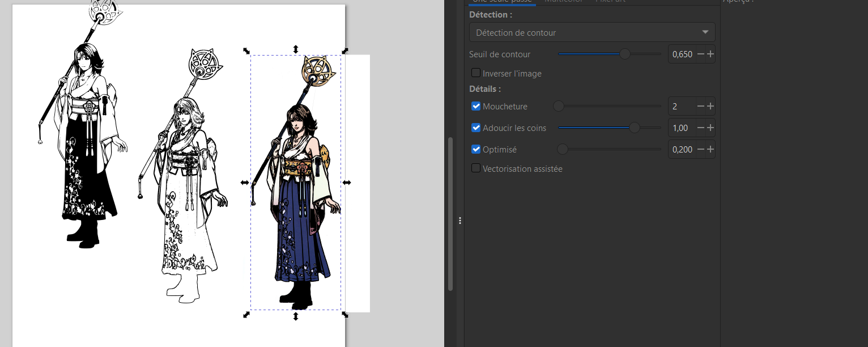Click the three-dot panel divider handle
868x347 pixels.
(460, 221)
